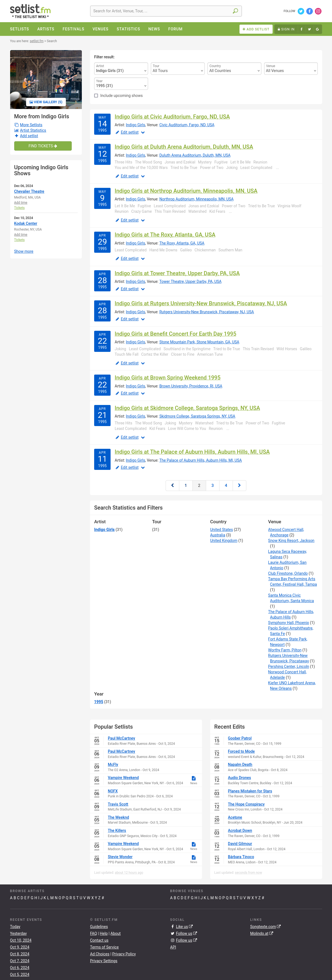Viewport: 332px width, 980px height.
Task: Open the Year filter dropdown
Action: coord(121,84)
